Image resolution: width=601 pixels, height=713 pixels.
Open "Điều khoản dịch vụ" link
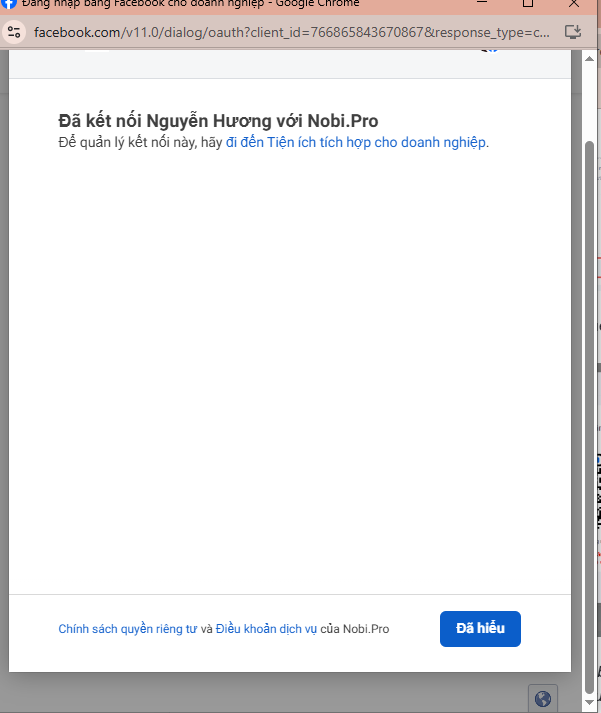click(266, 629)
